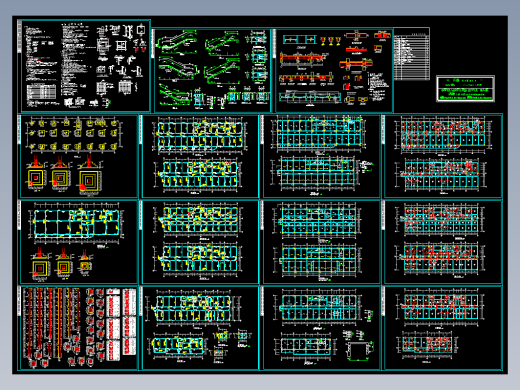The image size is (520, 390).
Task: Open second-row sheet with cyan-yellow floor plans
Action: 199,156
